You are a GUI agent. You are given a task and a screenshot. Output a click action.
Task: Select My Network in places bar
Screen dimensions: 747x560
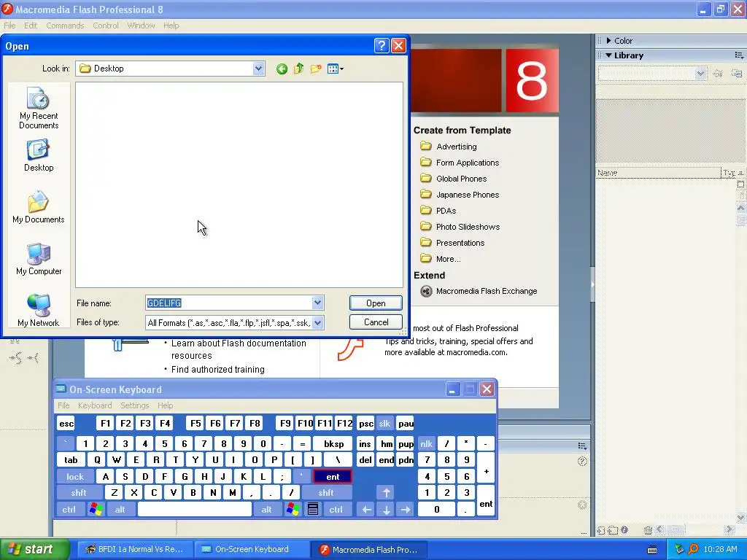tap(39, 311)
